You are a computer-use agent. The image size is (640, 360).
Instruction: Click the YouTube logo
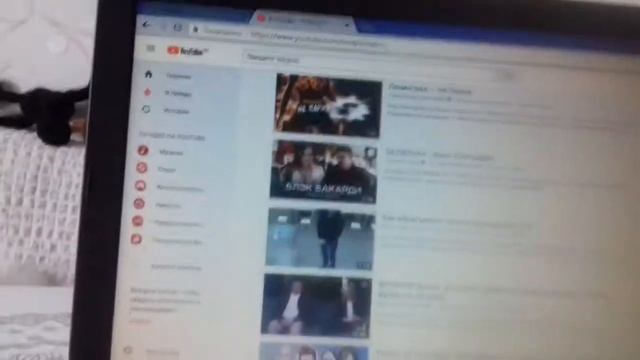188,51
